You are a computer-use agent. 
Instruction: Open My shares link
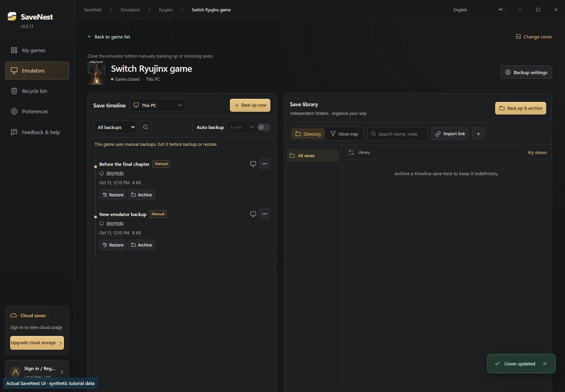click(x=537, y=152)
